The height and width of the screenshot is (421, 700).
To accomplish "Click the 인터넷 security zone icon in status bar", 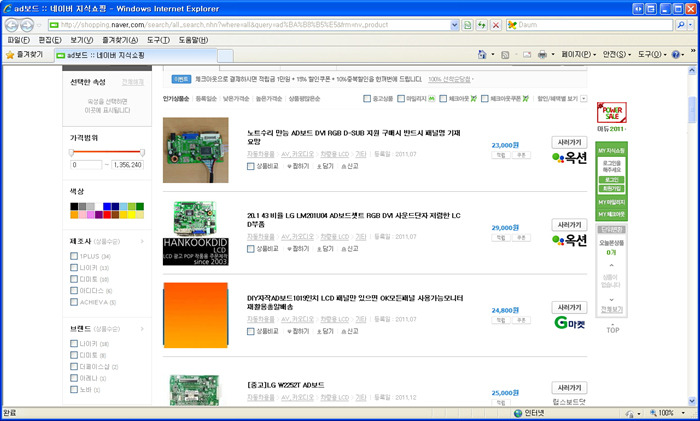I will click(x=518, y=413).
